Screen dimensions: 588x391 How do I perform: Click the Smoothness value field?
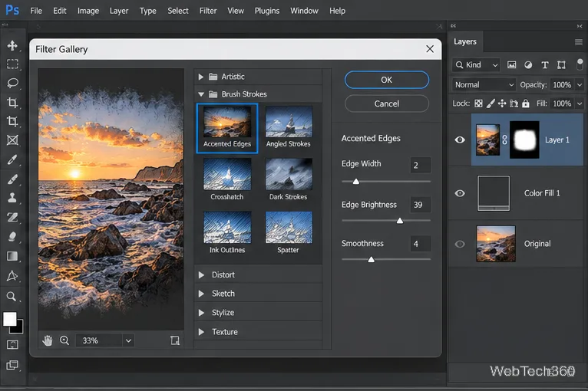pos(420,244)
